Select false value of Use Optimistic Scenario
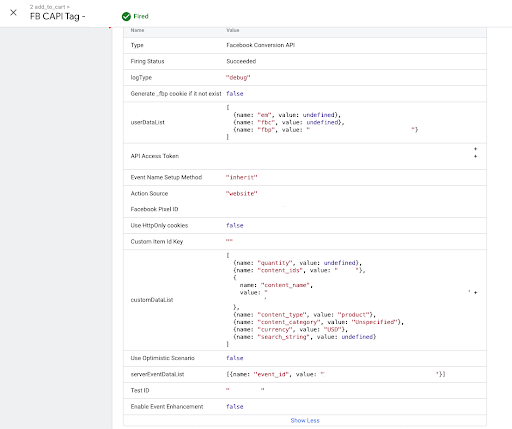This screenshot has width=512, height=429. pos(235,358)
